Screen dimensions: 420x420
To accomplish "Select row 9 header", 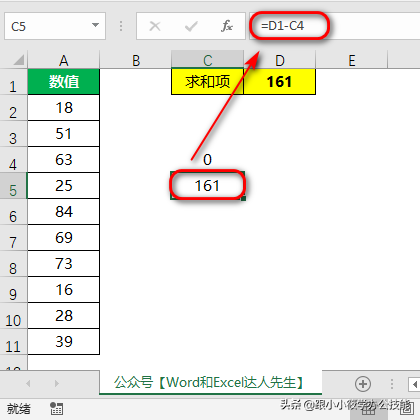I will [13, 290].
